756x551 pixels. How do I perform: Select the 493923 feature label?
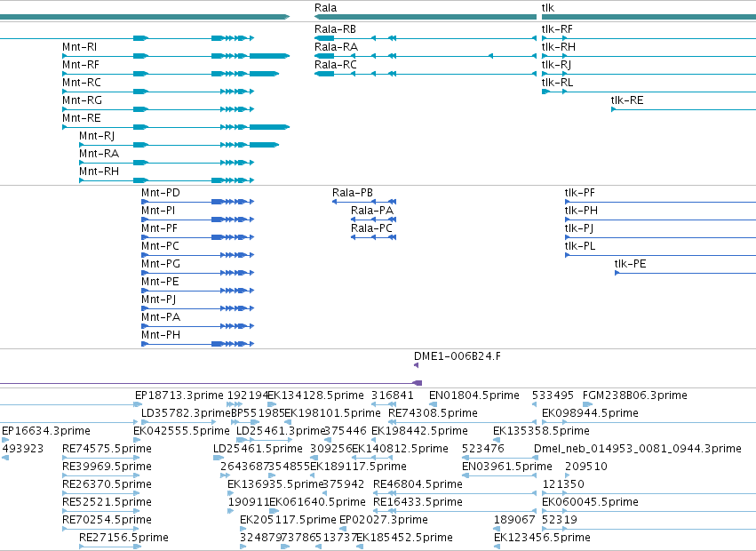23,449
